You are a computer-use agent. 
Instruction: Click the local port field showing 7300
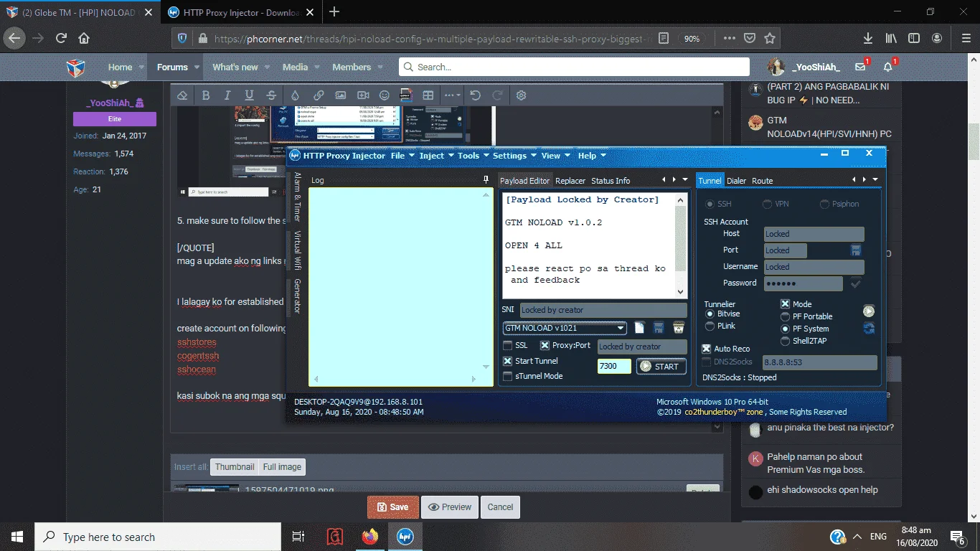click(614, 366)
